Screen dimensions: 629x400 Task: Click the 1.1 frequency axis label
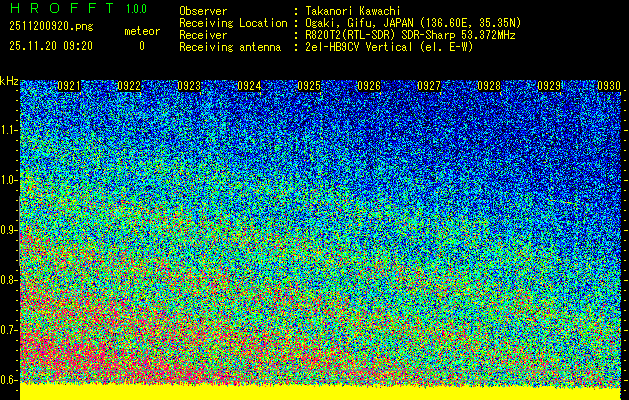point(9,130)
